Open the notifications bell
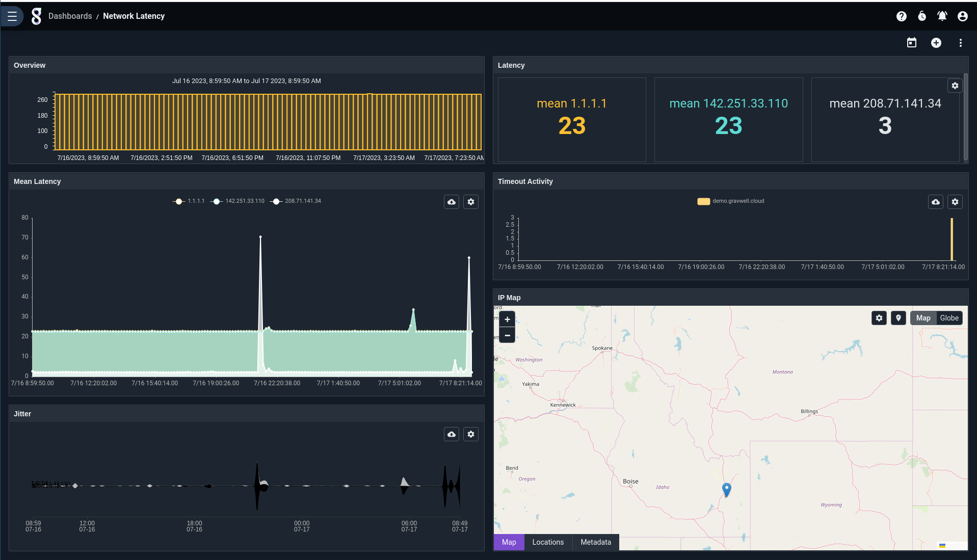 (x=942, y=16)
